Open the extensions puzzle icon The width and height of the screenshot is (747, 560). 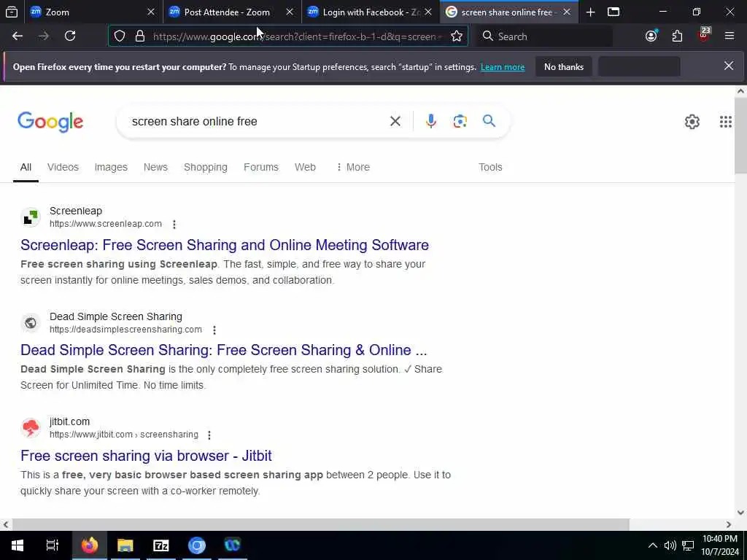(677, 36)
